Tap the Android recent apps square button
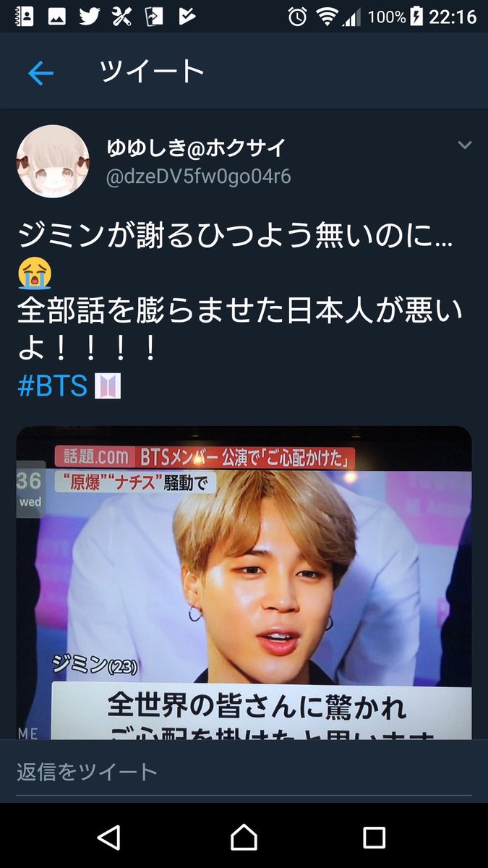Viewport: 488px width, 868px height. pos(374,837)
